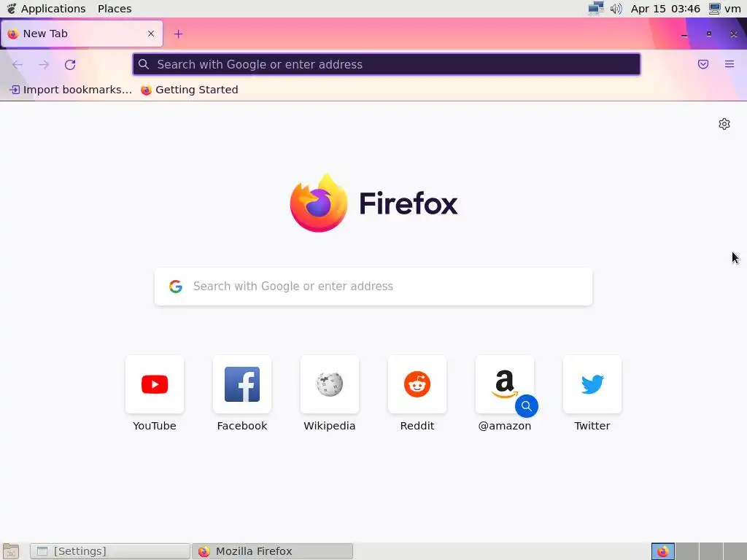
Task: Open Save to Pocket button
Action: click(703, 64)
